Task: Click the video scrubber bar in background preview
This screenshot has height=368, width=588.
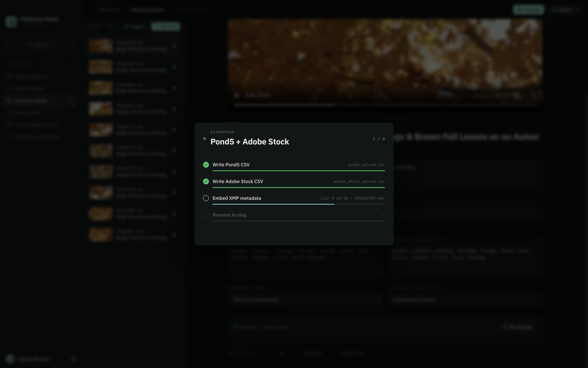Action: coord(385,105)
